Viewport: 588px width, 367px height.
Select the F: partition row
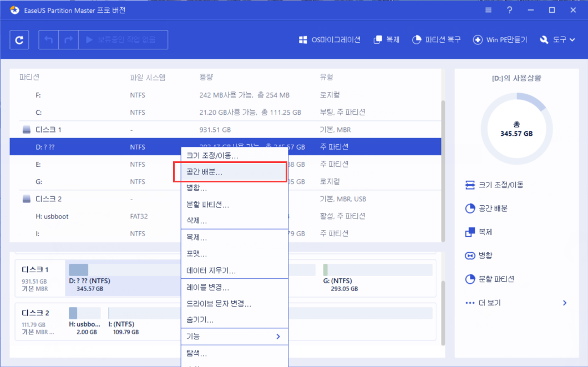225,95
